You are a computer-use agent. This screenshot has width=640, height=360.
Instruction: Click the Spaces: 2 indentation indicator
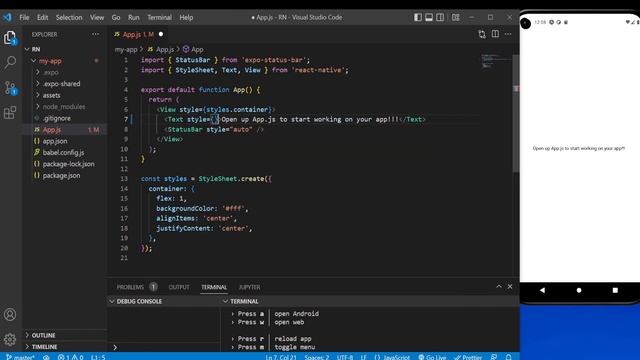[x=317, y=357]
